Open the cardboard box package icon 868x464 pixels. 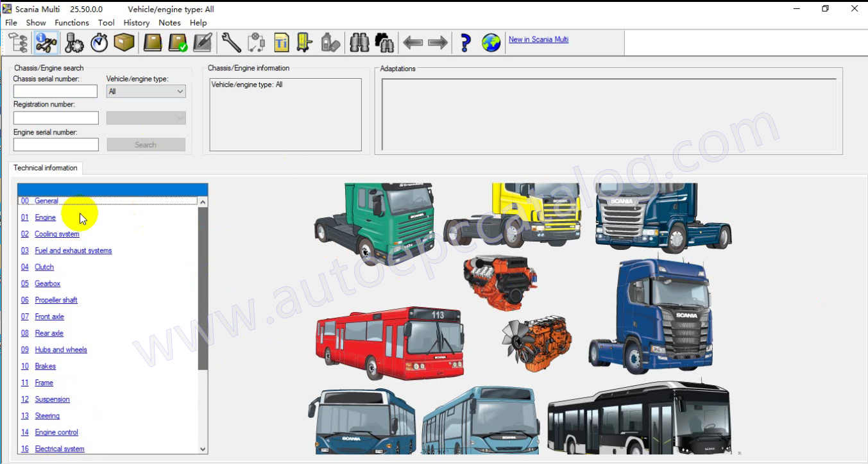[124, 43]
